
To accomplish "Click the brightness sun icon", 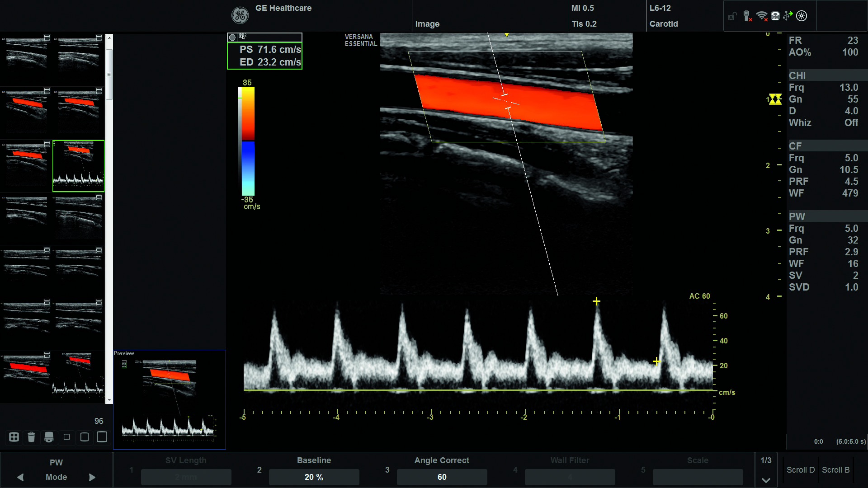I will pyautogui.click(x=802, y=16).
